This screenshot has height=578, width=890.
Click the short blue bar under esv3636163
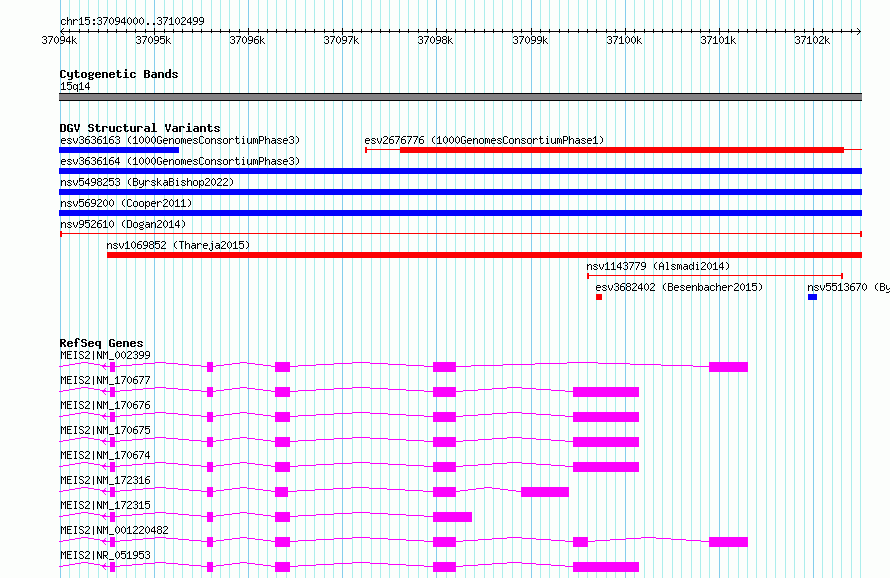[x=119, y=150]
